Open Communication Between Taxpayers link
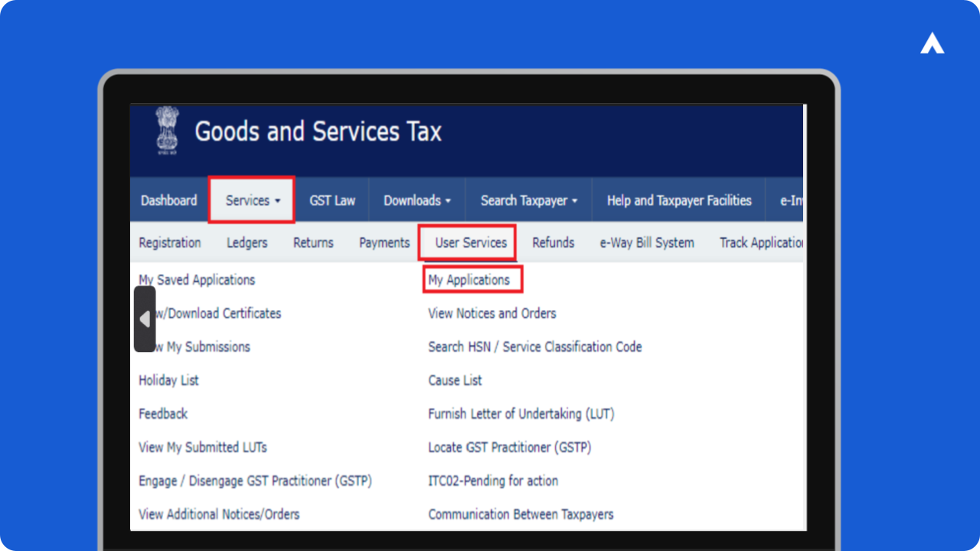Viewport: 980px width, 551px height. click(521, 514)
